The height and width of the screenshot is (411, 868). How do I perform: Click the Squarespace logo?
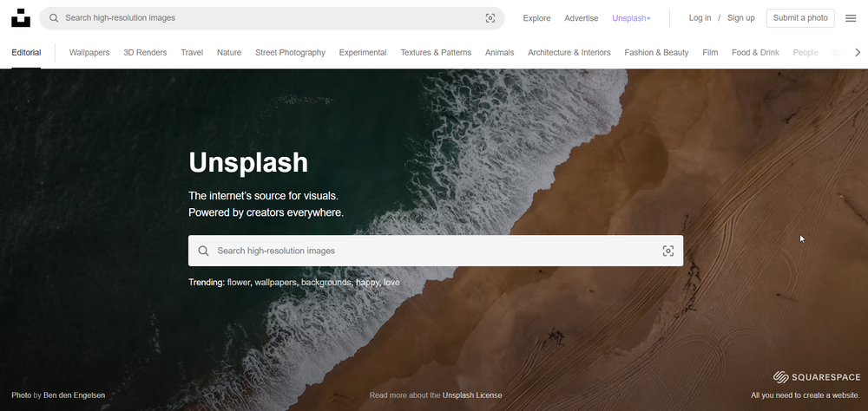(x=817, y=377)
